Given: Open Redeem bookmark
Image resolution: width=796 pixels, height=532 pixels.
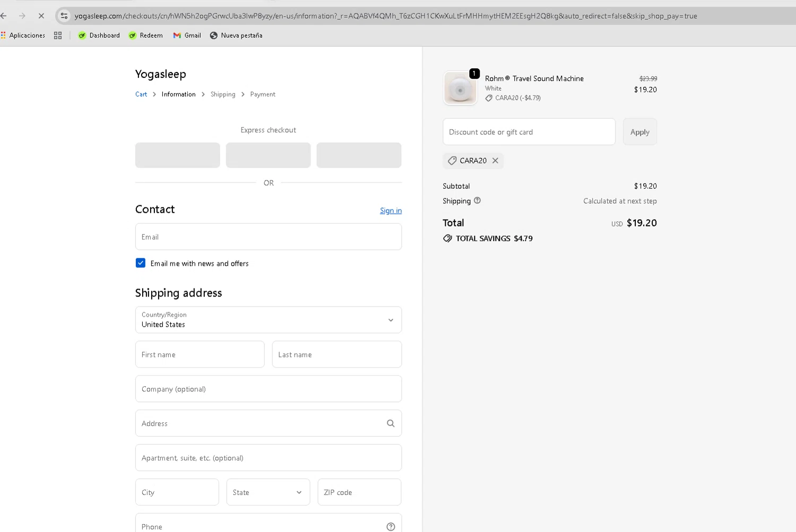Looking at the screenshot, I should tap(146, 36).
